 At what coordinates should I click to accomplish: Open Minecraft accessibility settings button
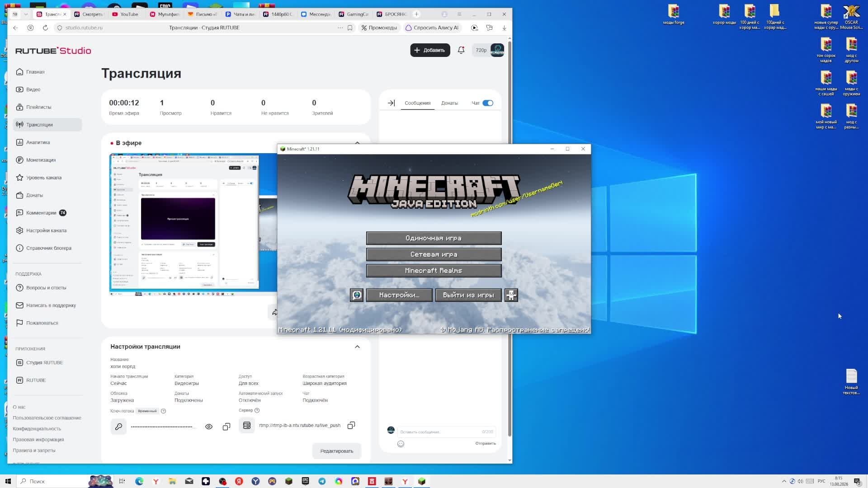(x=511, y=295)
